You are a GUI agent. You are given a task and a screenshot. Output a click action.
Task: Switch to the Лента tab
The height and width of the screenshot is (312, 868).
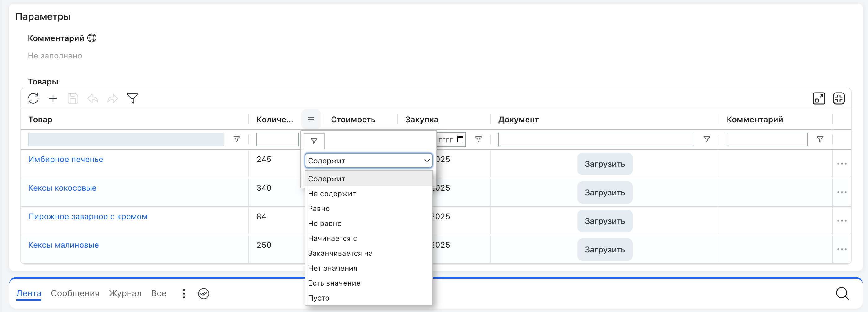pos(29,293)
